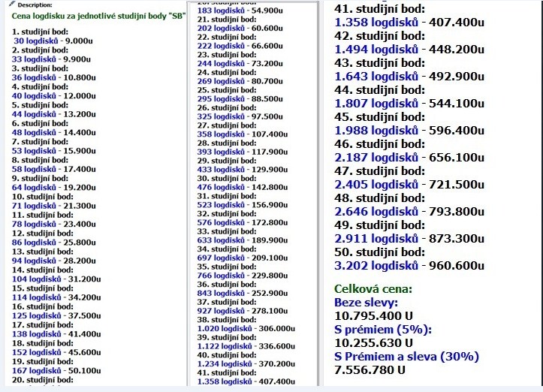Click "104 logdisků - 31.200u"

pos(56,279)
